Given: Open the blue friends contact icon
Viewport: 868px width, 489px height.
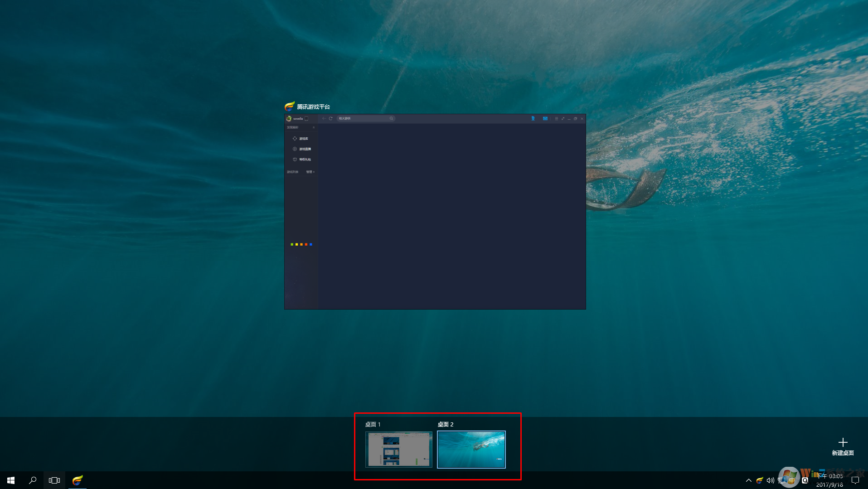Looking at the screenshot, I should [x=533, y=119].
